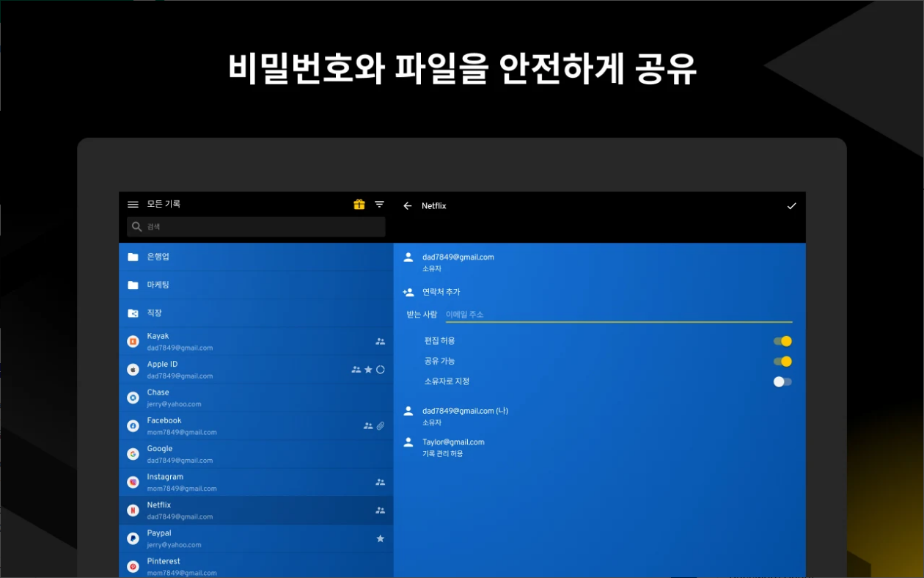The height and width of the screenshot is (578, 924).
Task: Click the paperclip attachment icon on Facebook record
Action: (381, 425)
